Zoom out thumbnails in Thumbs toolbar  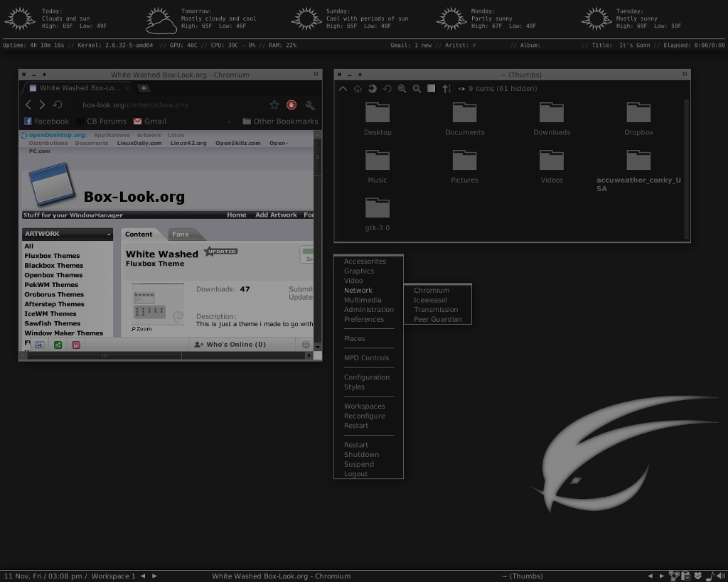click(x=417, y=89)
